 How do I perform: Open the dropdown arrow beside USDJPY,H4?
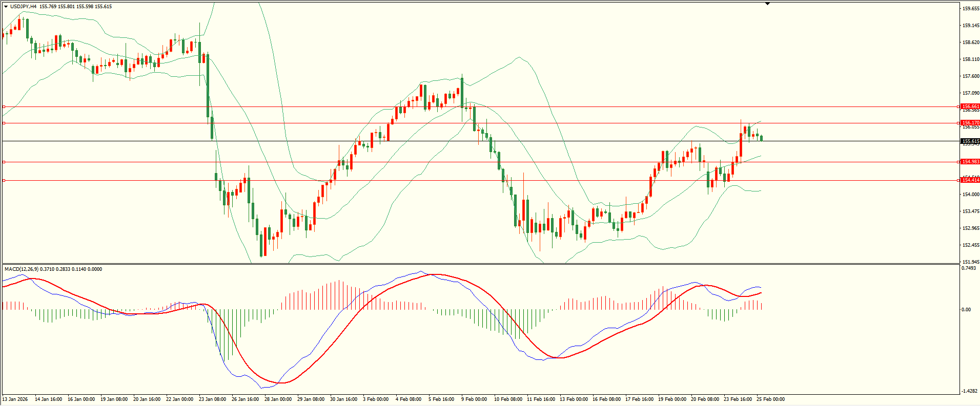[6, 7]
